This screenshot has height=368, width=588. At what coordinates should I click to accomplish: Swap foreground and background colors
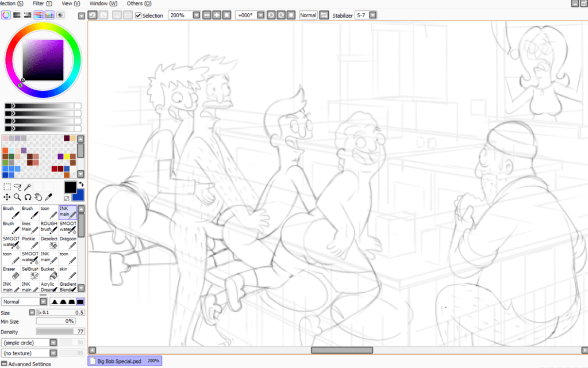(81, 184)
